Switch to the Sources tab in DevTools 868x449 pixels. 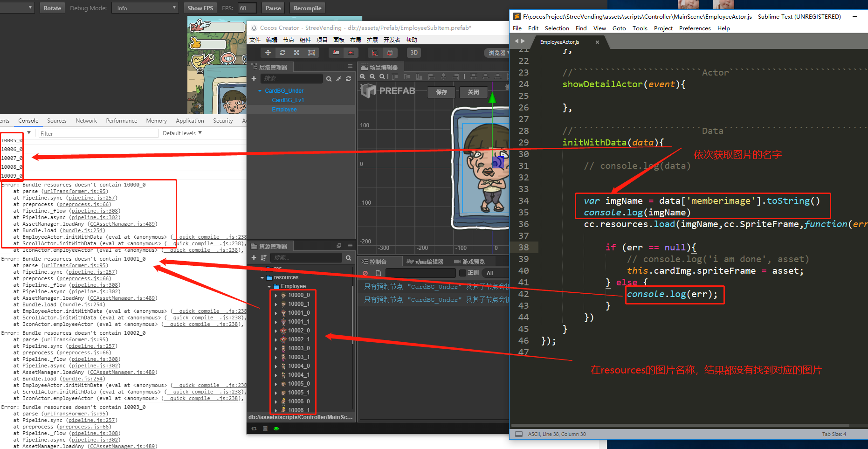[57, 121]
